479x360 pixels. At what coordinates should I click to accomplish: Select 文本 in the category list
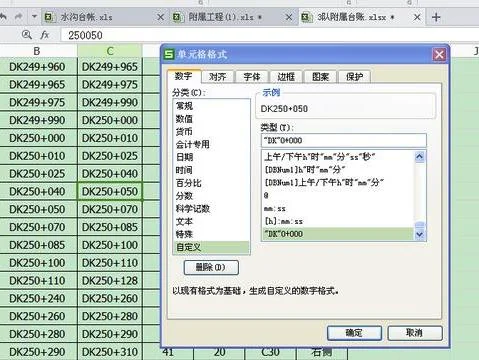pyautogui.click(x=211, y=221)
